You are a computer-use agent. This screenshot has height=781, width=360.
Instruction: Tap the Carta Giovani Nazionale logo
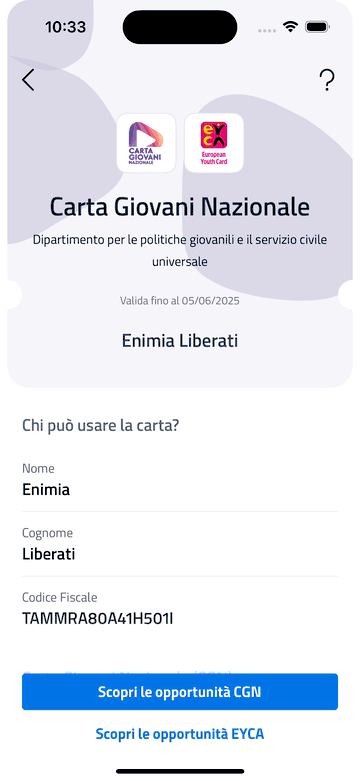point(146,143)
